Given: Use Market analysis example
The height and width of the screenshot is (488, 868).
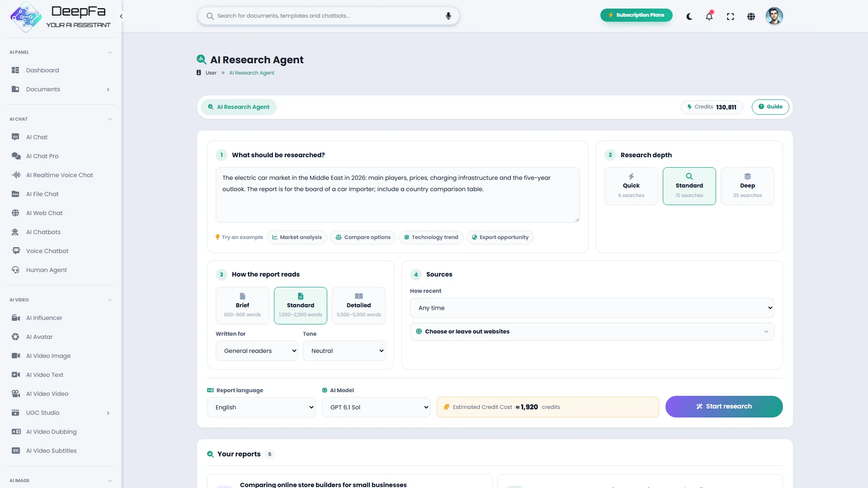Looking at the screenshot, I should (x=297, y=237).
